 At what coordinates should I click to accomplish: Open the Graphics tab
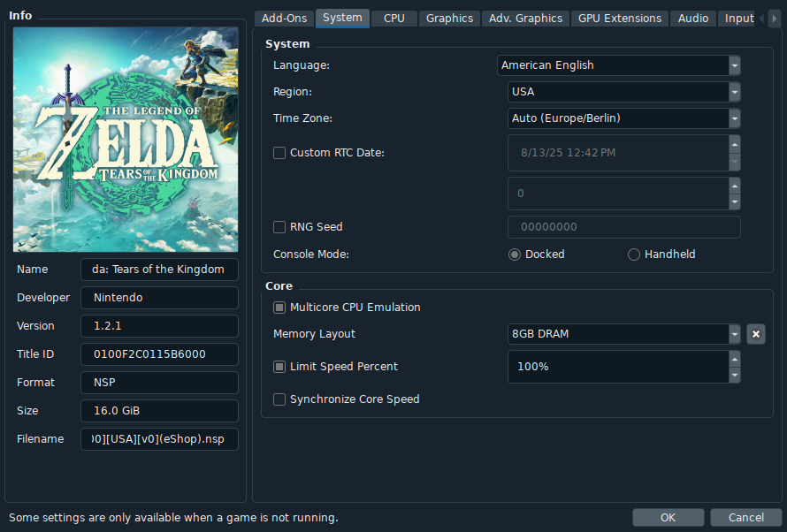click(x=449, y=19)
